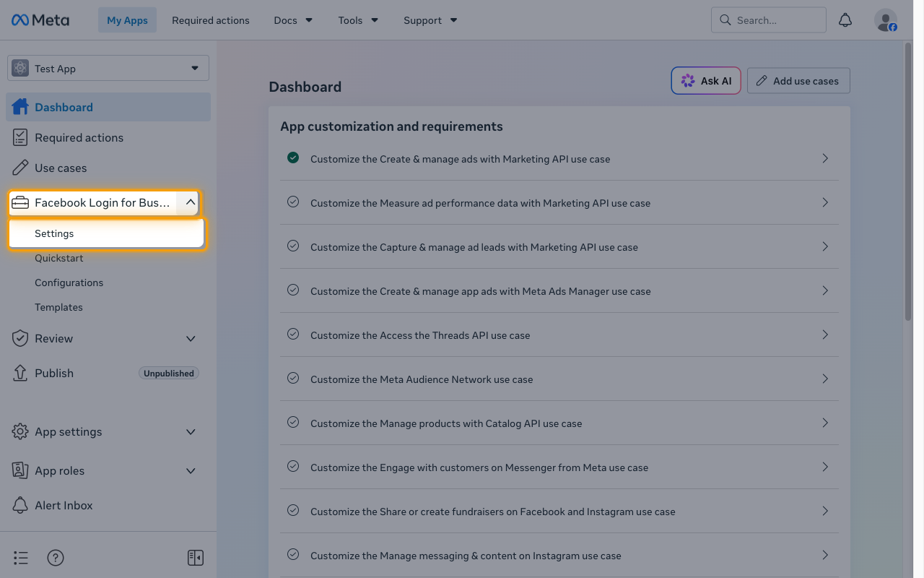Open chevron for Measure ad performance data row

pyautogui.click(x=825, y=203)
